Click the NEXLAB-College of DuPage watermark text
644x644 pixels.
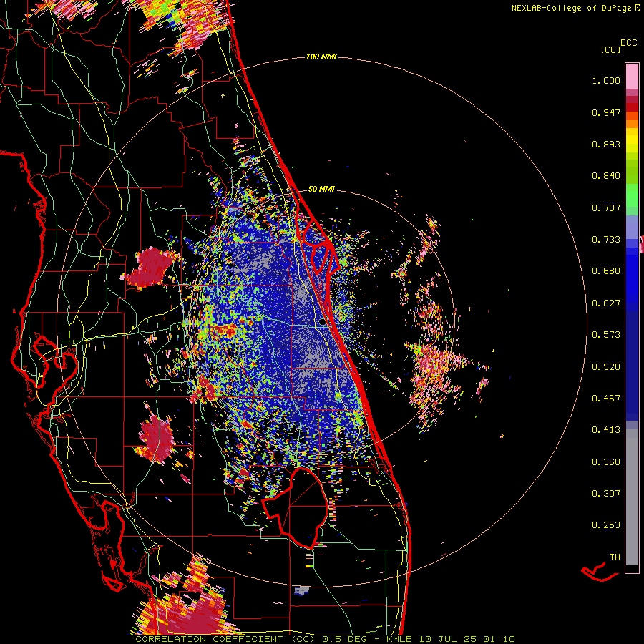tap(571, 8)
